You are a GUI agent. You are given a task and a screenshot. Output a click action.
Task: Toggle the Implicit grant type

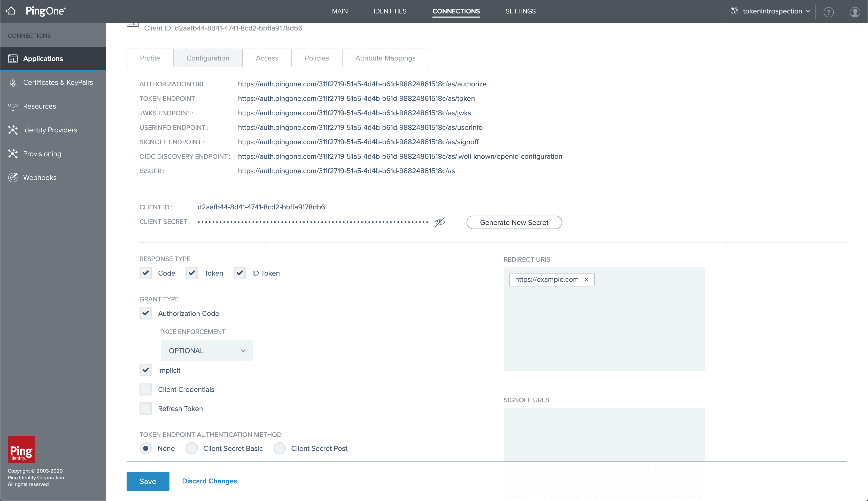point(146,370)
